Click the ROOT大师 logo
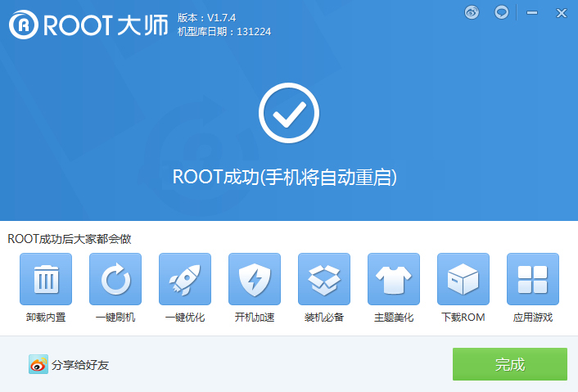The image size is (578, 392). click(88, 25)
